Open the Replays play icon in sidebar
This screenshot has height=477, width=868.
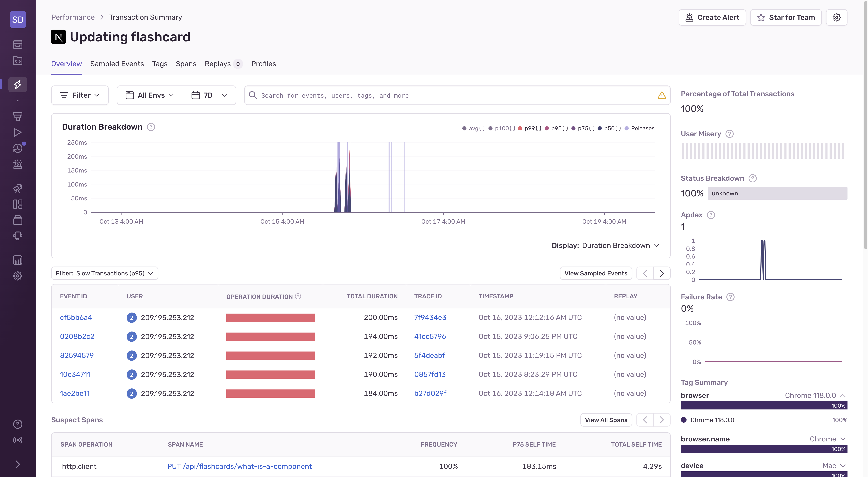(x=18, y=132)
